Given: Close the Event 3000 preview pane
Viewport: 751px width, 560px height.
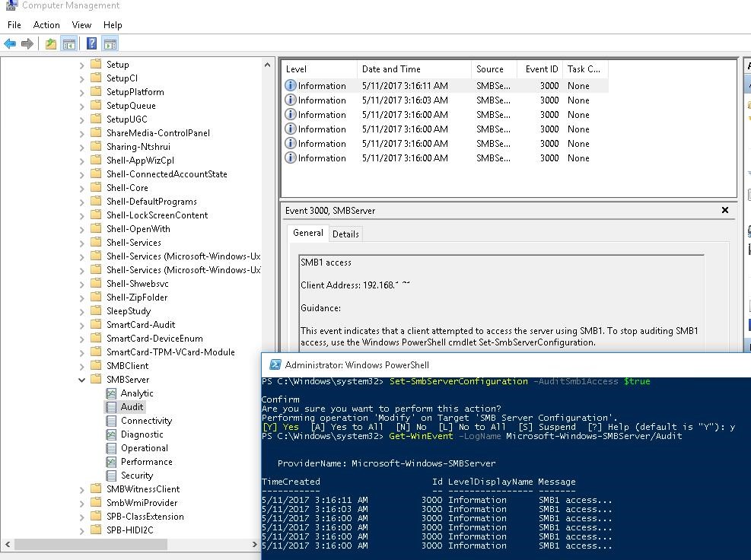Looking at the screenshot, I should coord(724,211).
